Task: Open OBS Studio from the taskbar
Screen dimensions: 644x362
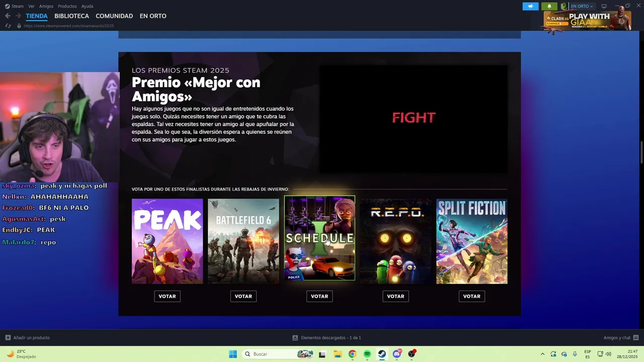Action: (x=412, y=354)
